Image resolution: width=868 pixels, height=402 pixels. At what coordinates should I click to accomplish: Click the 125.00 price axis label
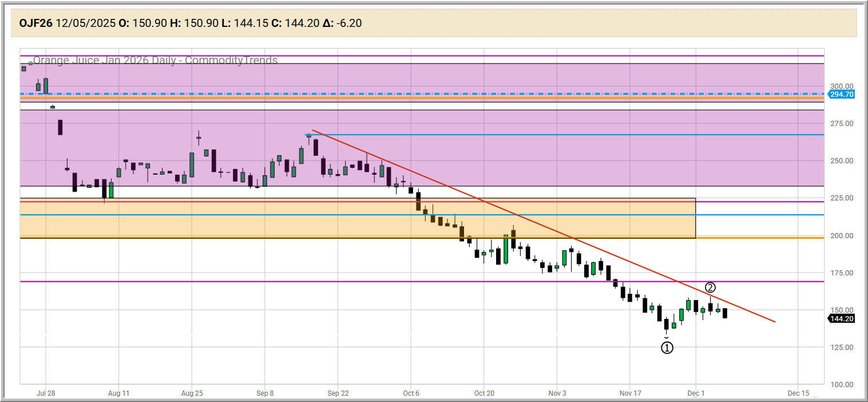842,347
